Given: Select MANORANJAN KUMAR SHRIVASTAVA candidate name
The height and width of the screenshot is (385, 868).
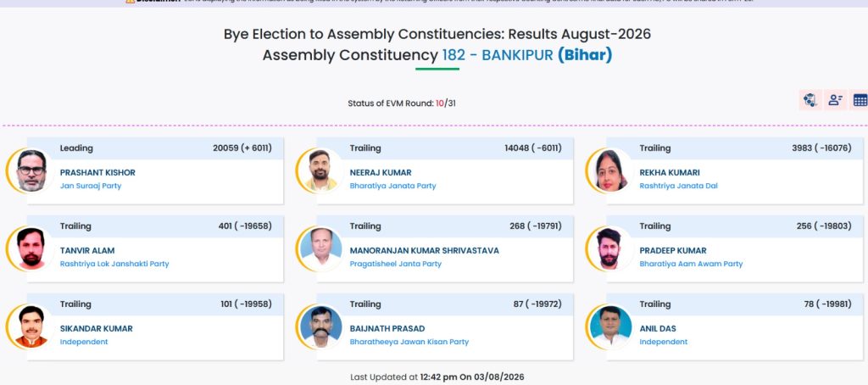Looking at the screenshot, I should (424, 250).
